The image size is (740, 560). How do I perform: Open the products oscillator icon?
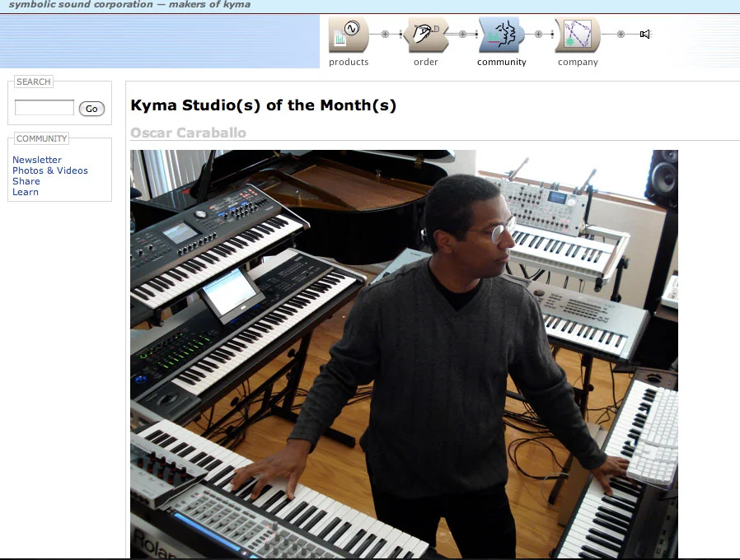click(x=349, y=35)
